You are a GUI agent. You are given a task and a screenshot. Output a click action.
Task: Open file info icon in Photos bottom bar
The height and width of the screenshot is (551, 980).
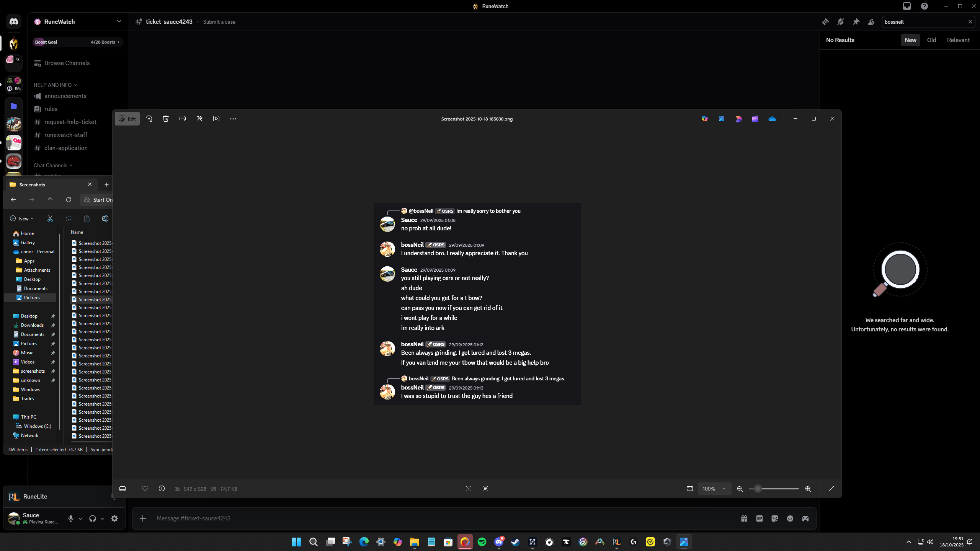(162, 489)
